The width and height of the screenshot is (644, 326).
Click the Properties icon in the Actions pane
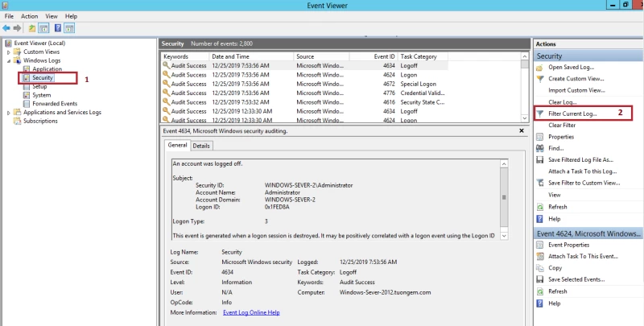tap(540, 137)
